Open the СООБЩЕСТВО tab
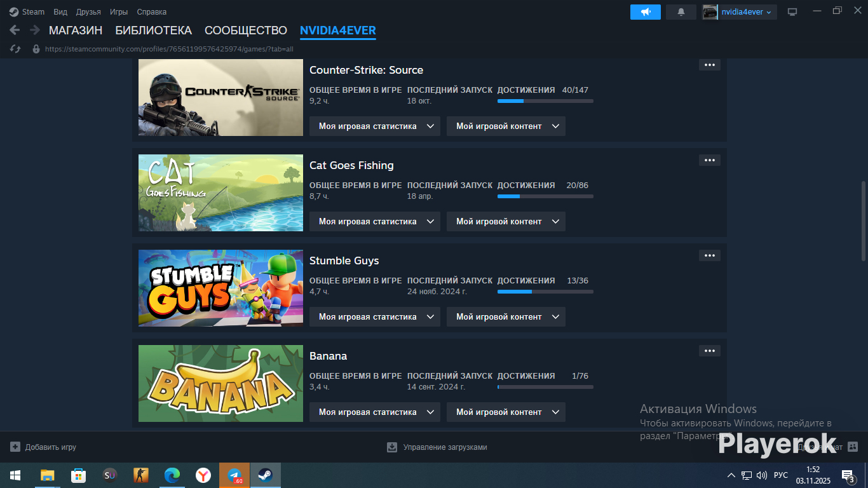Screen dimensions: 868x488 246,30
